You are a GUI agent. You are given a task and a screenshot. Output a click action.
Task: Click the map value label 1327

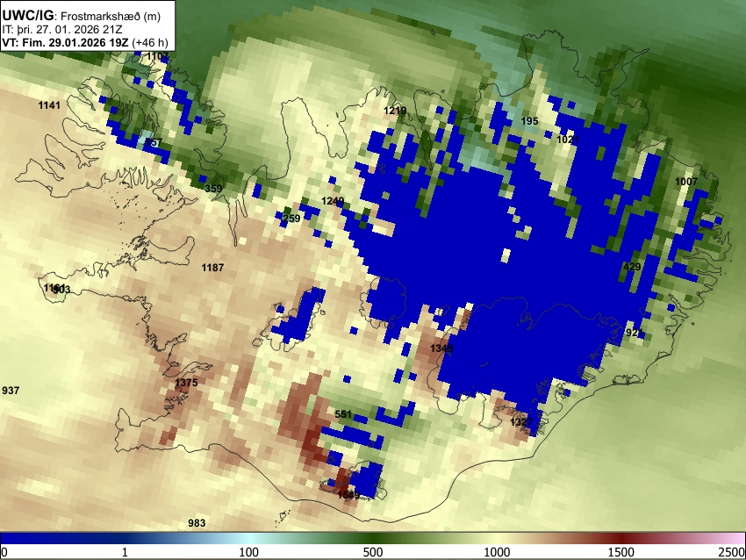pyautogui.click(x=521, y=422)
